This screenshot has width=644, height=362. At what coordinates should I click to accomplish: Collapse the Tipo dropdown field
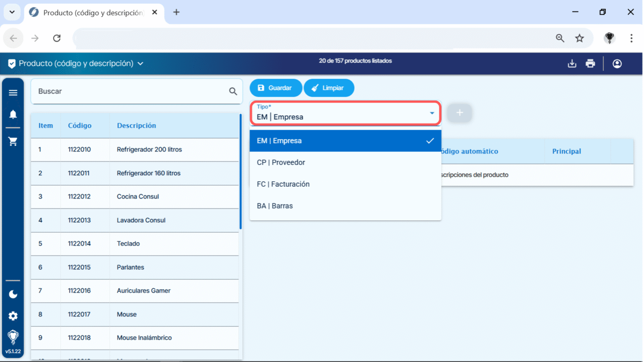[x=431, y=113]
